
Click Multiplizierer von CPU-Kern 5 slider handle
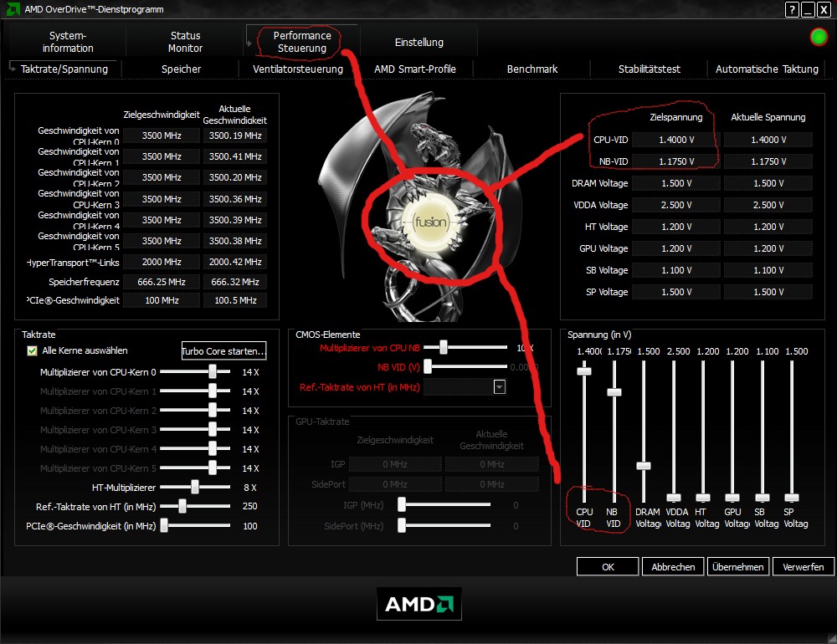point(213,468)
